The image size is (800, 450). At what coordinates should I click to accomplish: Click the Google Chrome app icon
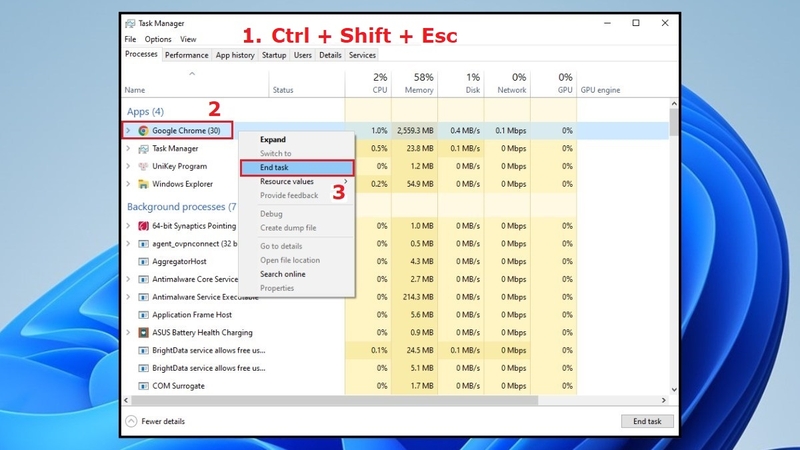(143, 131)
